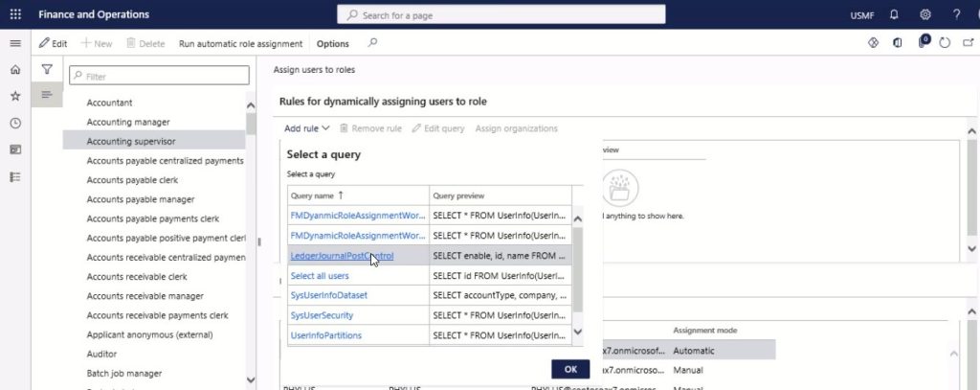Click the query list scrollbar
The height and width of the screenshot is (390, 980).
pos(577,275)
